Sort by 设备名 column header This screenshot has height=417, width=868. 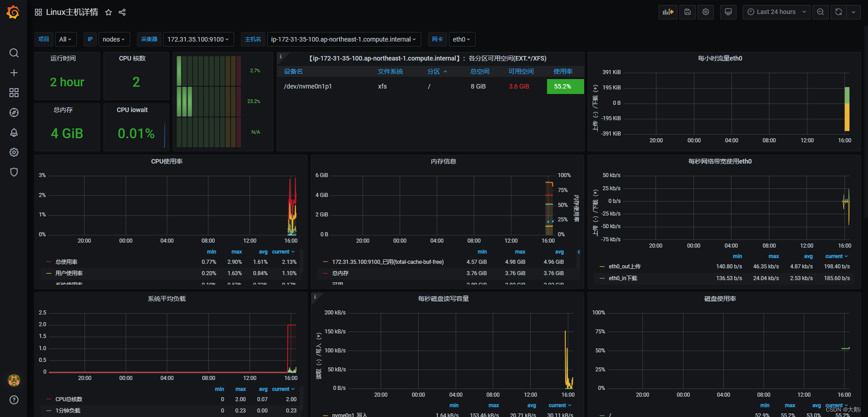pos(293,71)
